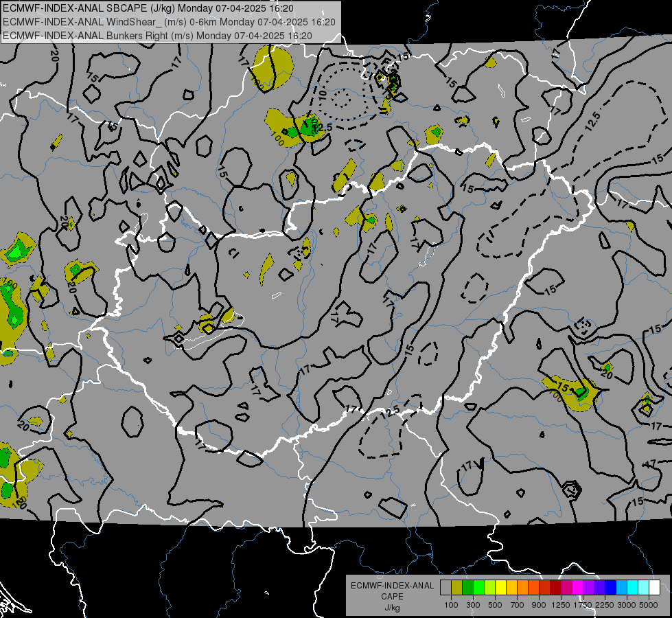The image size is (672, 618).
Task: Select the dark green legend swatch
Action: [467, 588]
